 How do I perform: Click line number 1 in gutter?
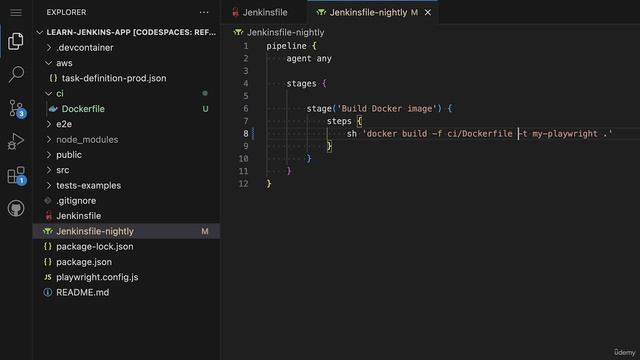pyautogui.click(x=246, y=46)
